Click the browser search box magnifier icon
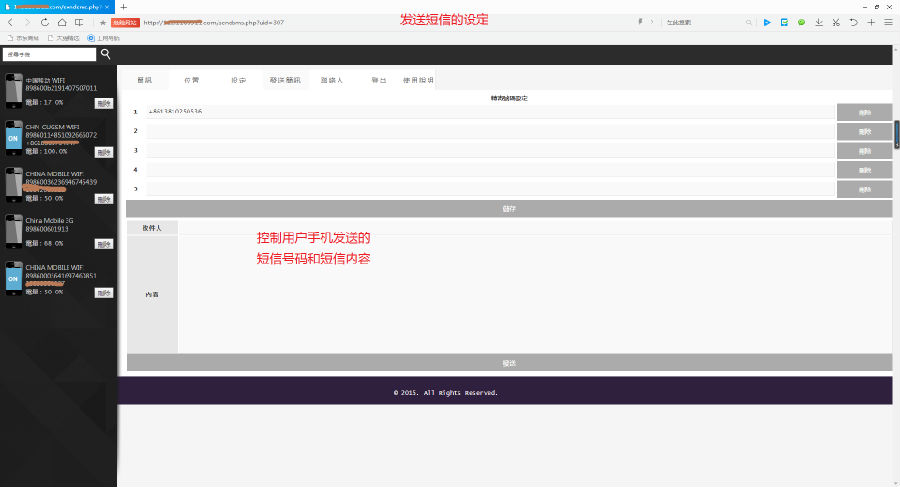The width and height of the screenshot is (900, 487). [748, 22]
